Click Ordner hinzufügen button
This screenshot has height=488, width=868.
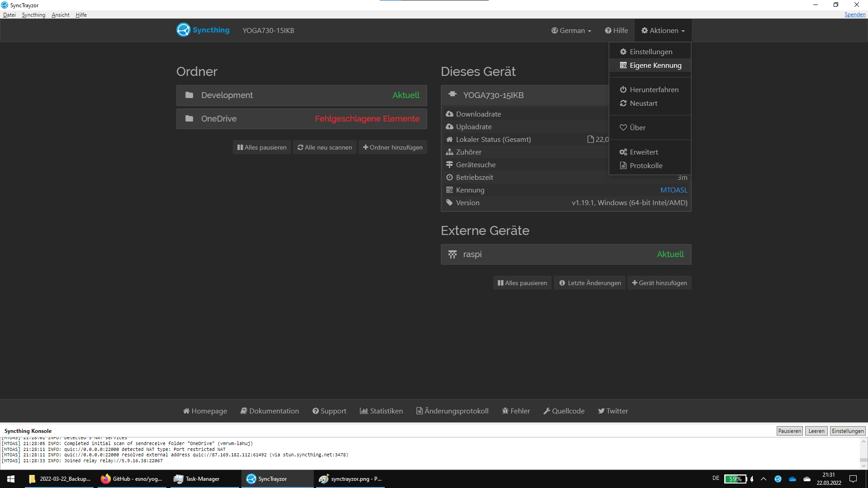coord(393,147)
